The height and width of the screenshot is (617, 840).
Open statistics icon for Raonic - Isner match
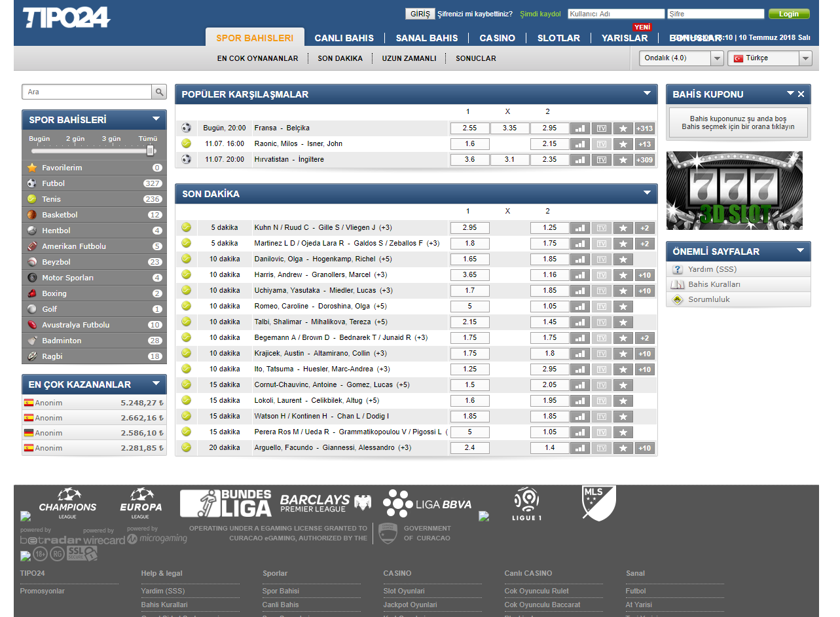tap(580, 144)
